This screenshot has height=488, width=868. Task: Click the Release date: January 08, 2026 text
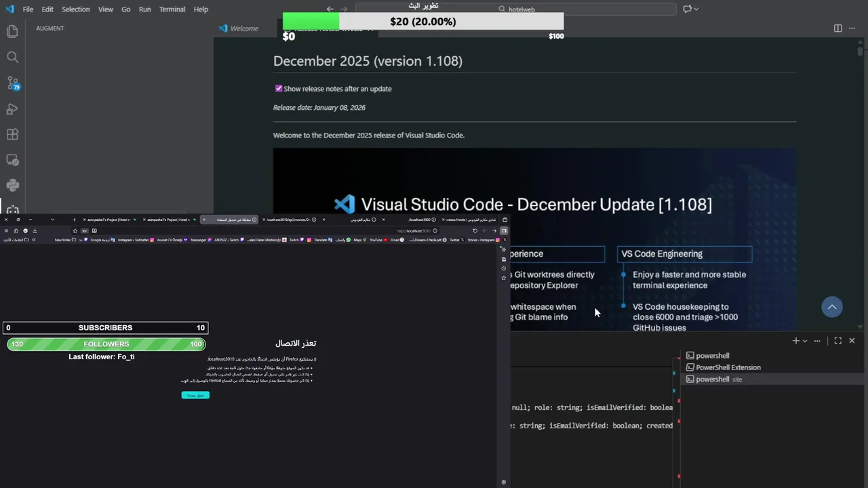pyautogui.click(x=319, y=108)
